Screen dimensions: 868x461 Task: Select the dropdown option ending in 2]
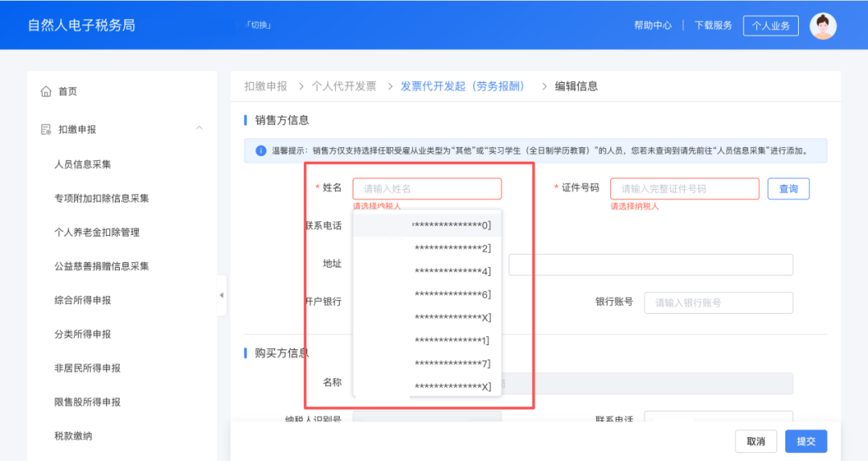(427, 249)
